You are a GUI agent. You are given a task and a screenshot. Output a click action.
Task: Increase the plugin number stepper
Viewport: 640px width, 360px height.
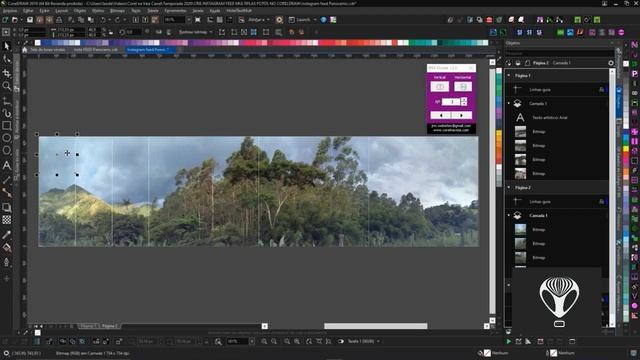pos(464,100)
